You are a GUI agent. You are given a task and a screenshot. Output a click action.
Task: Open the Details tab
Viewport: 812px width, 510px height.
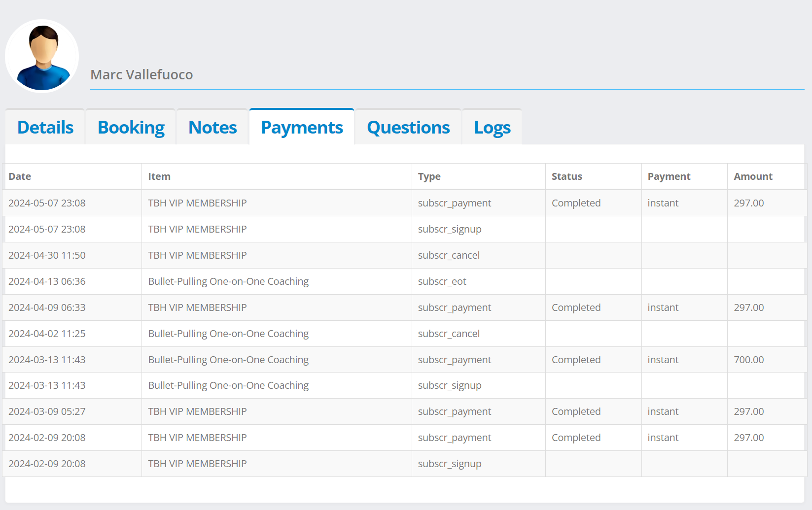[x=45, y=128]
